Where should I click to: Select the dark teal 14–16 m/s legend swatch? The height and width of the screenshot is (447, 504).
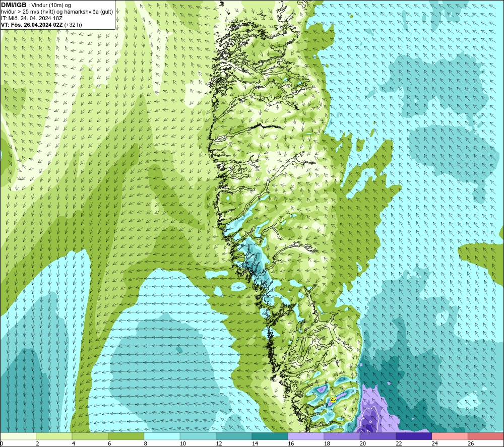pos(270,436)
